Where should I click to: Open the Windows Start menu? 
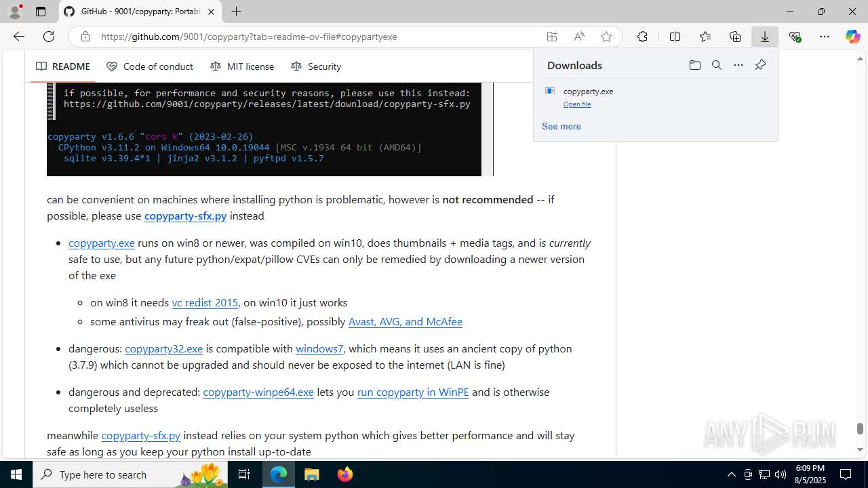pyautogui.click(x=16, y=474)
